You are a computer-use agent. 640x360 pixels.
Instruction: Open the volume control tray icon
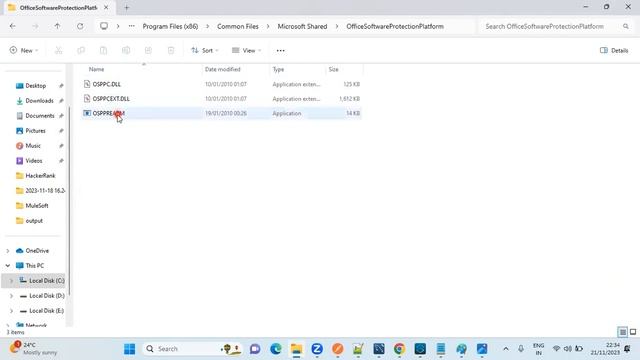pos(567,349)
